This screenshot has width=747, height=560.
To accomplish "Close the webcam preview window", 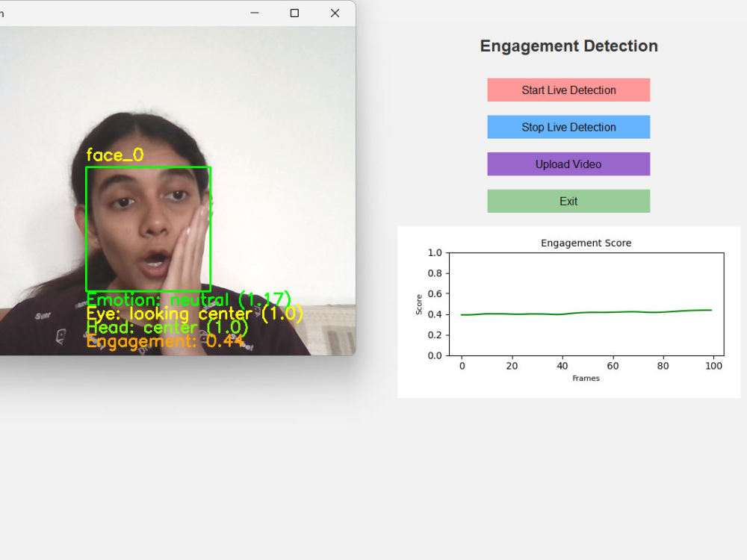I will [x=335, y=13].
